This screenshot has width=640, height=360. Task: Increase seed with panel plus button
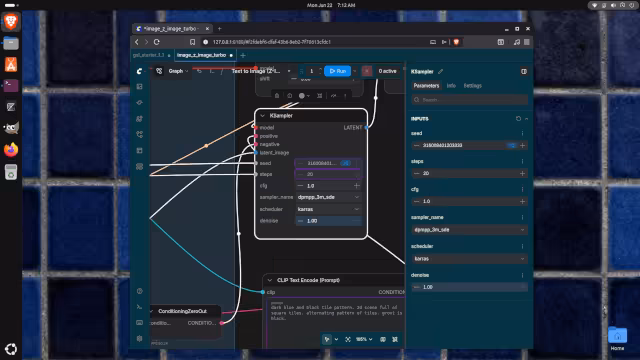pyautogui.click(x=522, y=145)
